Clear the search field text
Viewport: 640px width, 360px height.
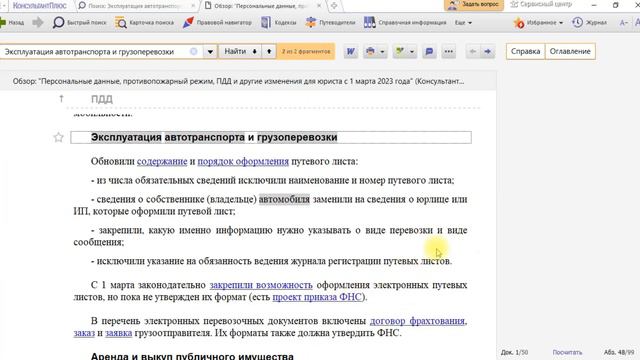(193, 51)
